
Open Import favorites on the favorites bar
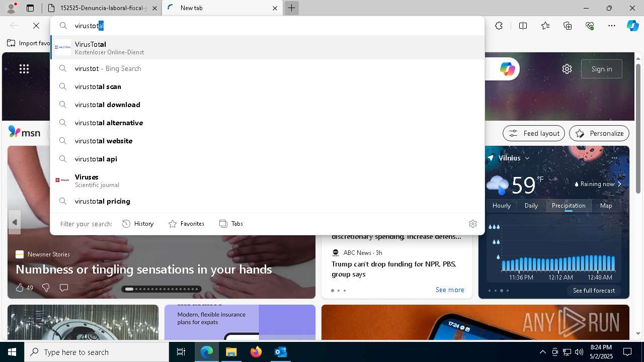(29, 43)
